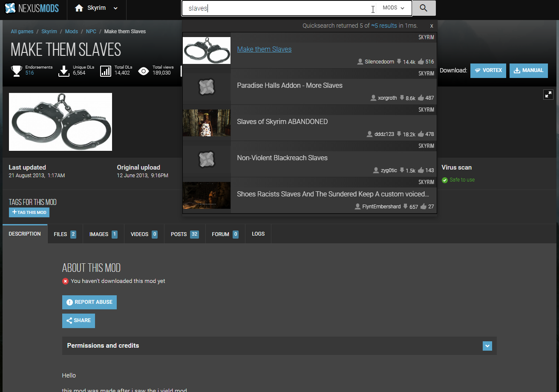Open the Skyrim home icon
The image size is (559, 392).
click(79, 8)
